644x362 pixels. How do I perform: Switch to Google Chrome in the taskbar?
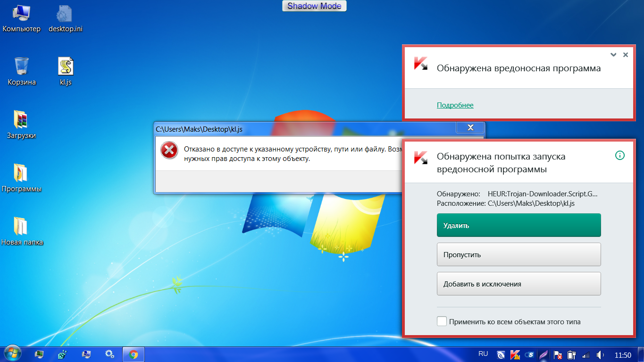coord(134,354)
